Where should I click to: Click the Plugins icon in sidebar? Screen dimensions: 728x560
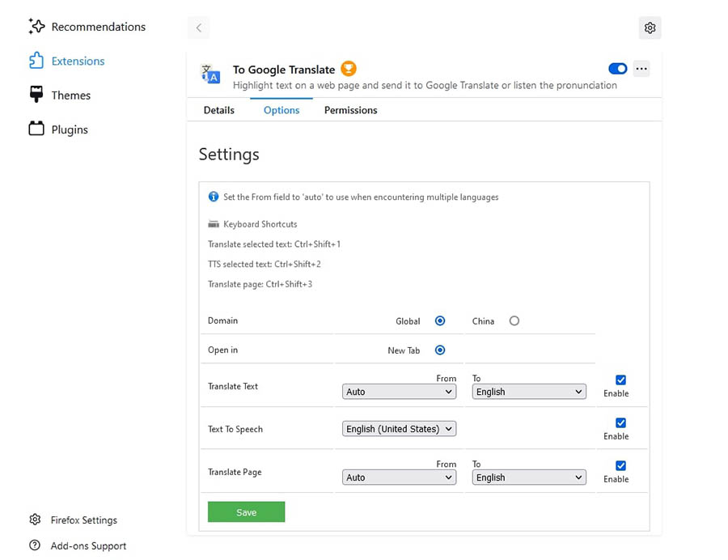point(36,129)
